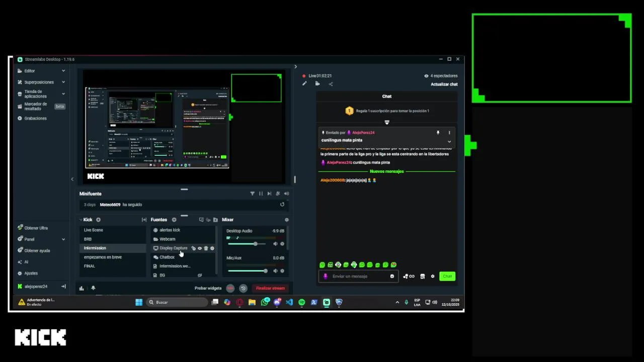
Task: Expand the Tienda de aplicaciones chevron
Action: pyautogui.click(x=63, y=94)
